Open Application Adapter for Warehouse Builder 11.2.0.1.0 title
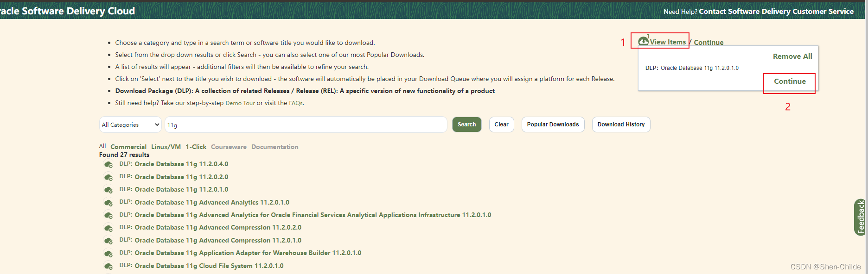 (248, 253)
